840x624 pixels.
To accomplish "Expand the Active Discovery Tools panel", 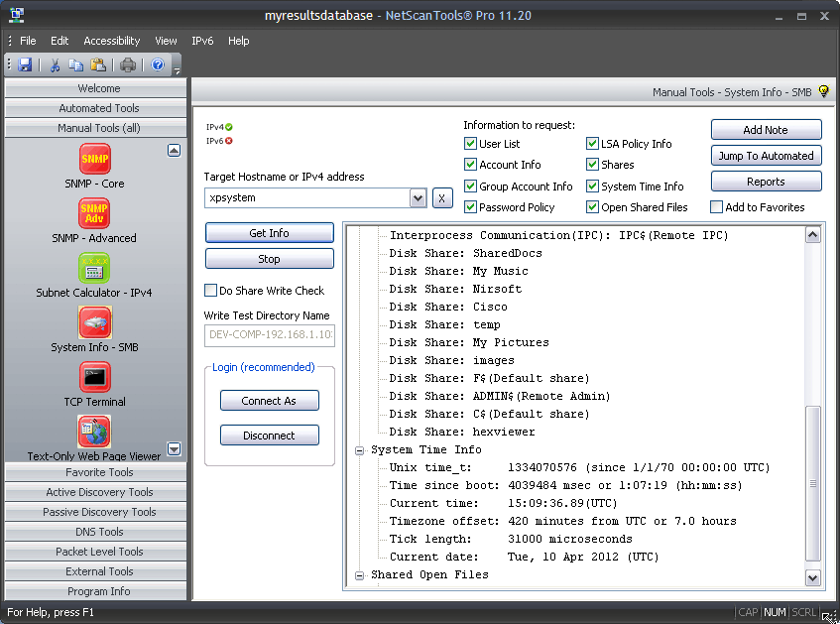I will [x=96, y=492].
